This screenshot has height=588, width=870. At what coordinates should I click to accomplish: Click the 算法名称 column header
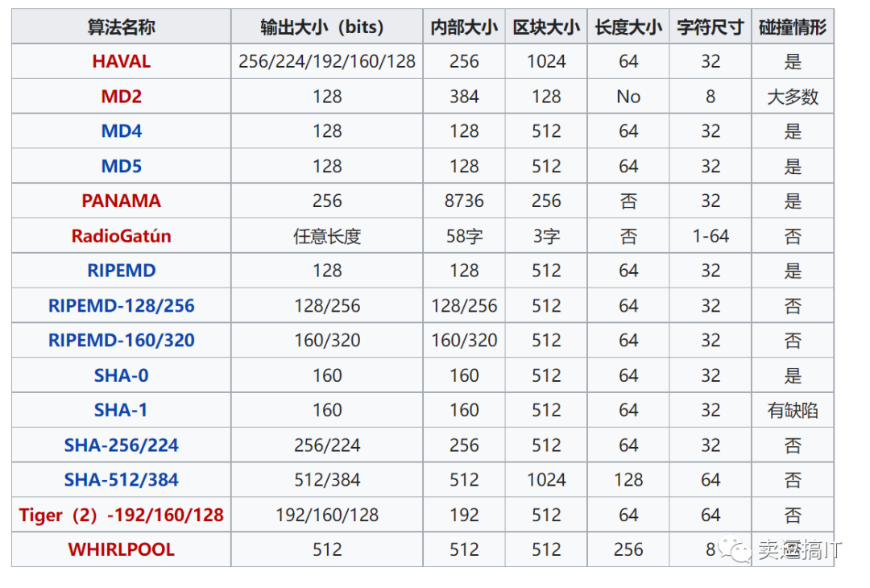pos(121,27)
